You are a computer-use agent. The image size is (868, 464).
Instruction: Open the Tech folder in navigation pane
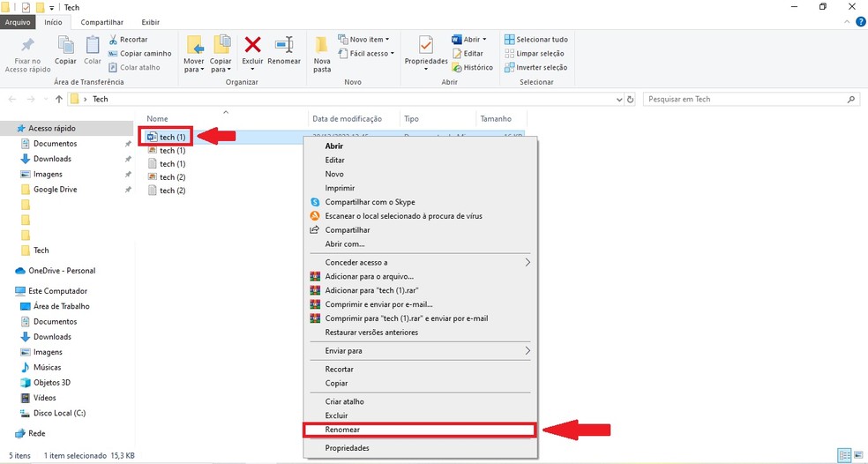coord(41,251)
